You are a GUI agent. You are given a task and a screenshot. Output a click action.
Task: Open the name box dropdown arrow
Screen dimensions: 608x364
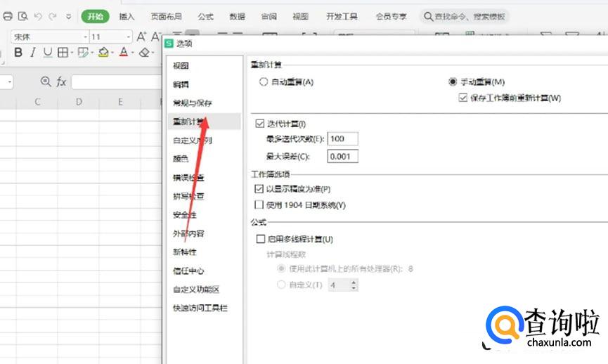[x=9, y=82]
